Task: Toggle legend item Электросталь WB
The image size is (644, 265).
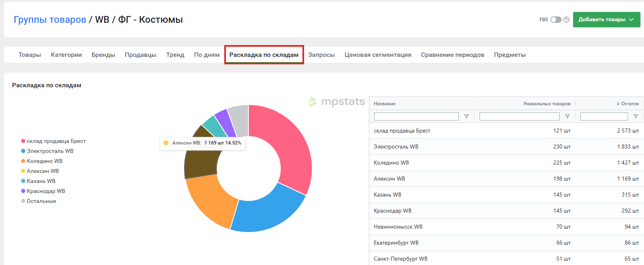Action: [47, 151]
